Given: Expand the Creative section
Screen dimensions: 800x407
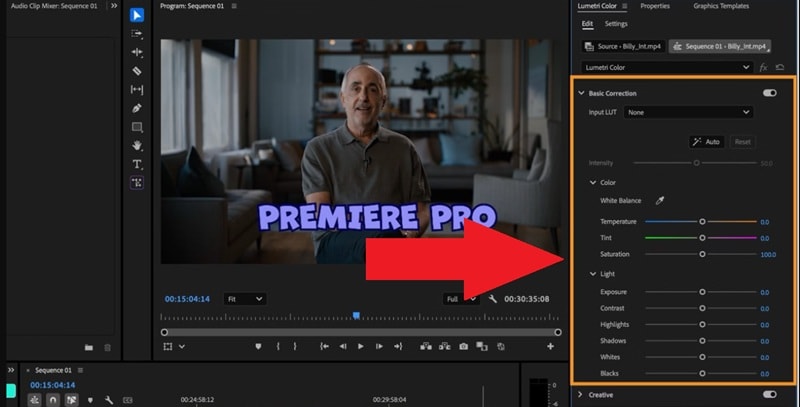Looking at the screenshot, I should [x=580, y=394].
